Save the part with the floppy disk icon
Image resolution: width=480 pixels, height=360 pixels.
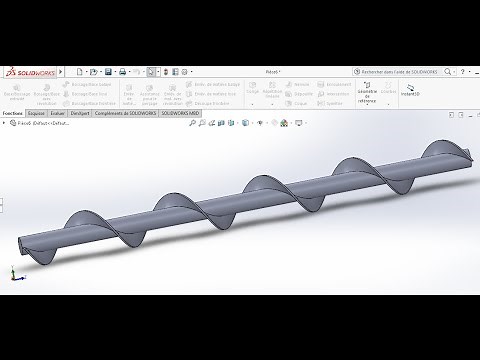click(108, 72)
